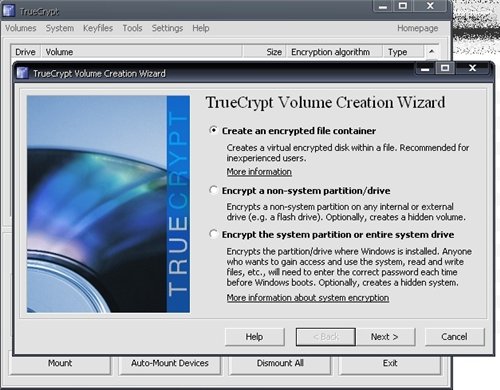Image resolution: width=500 pixels, height=390 pixels.
Task: Close the TrueCrypt main window
Action: tap(430, 6)
